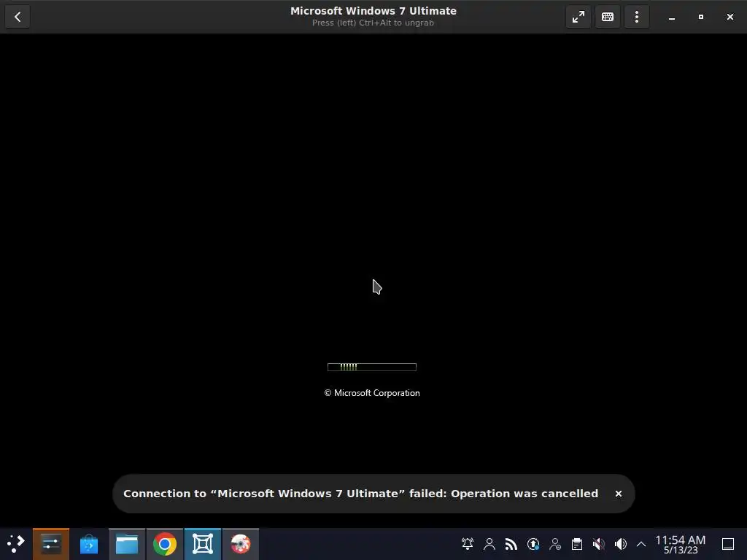
Task: Enter fullscreen mode for the virtual machine
Action: [x=578, y=17]
